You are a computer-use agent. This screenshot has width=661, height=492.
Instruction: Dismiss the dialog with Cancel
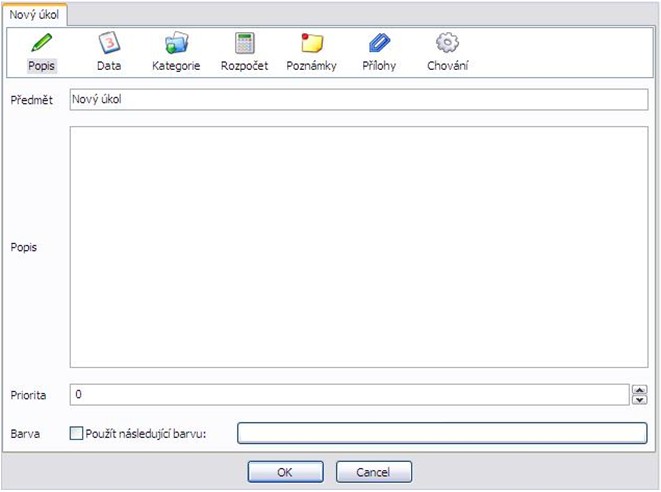(x=373, y=472)
